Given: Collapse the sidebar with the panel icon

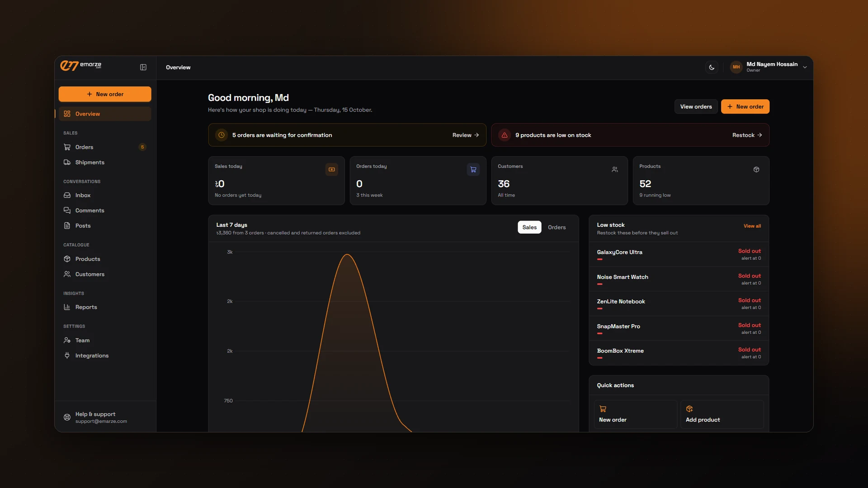Looking at the screenshot, I should [x=143, y=67].
